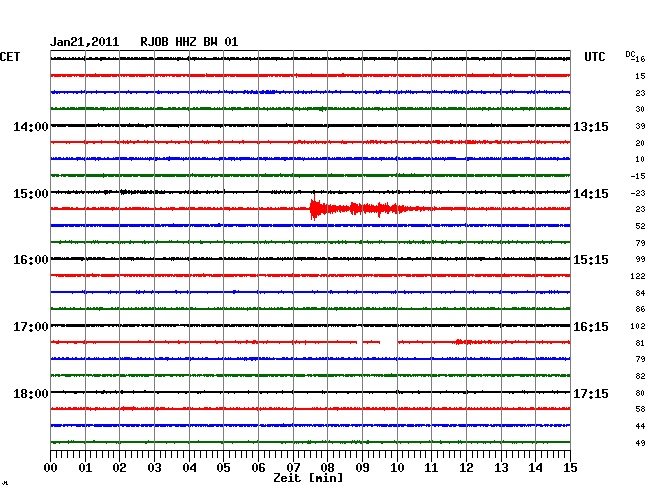This screenshot has width=650, height=494.
Task: Click DC offset value "-15"
Action: pos(638,176)
